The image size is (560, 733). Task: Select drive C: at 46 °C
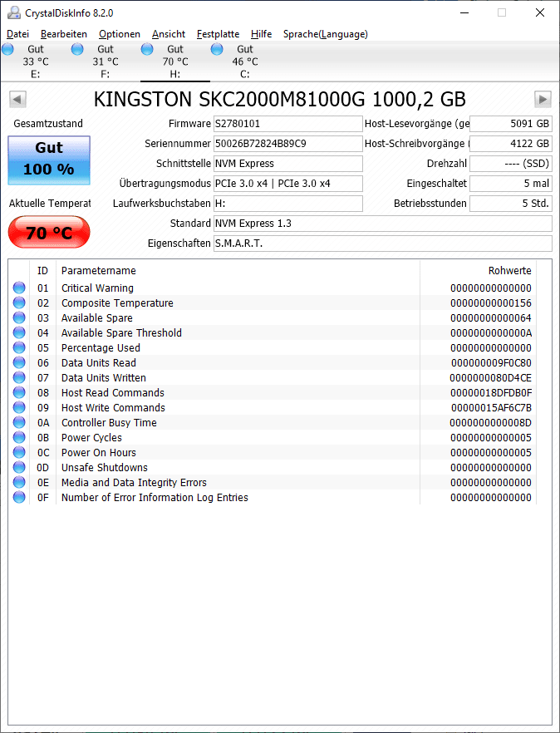(245, 61)
